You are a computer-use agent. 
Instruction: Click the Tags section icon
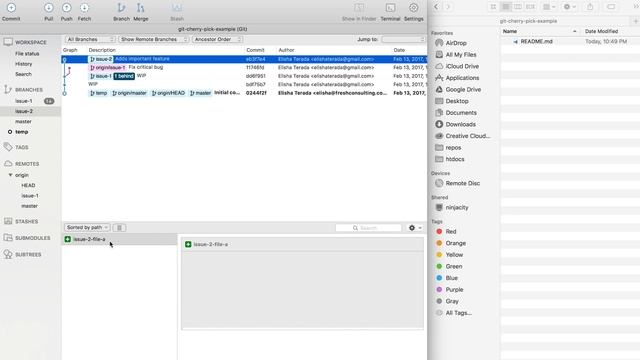pos(8,147)
